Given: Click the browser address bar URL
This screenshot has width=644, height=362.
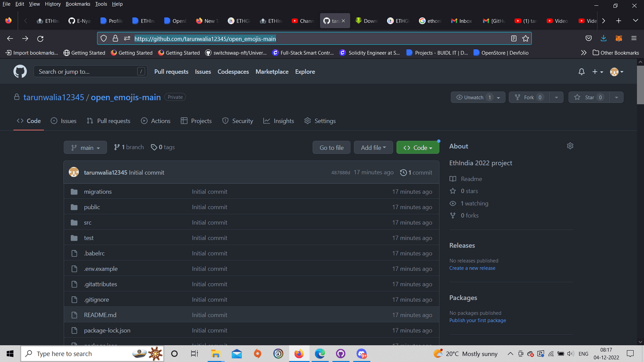Looking at the screenshot, I should [x=205, y=39].
